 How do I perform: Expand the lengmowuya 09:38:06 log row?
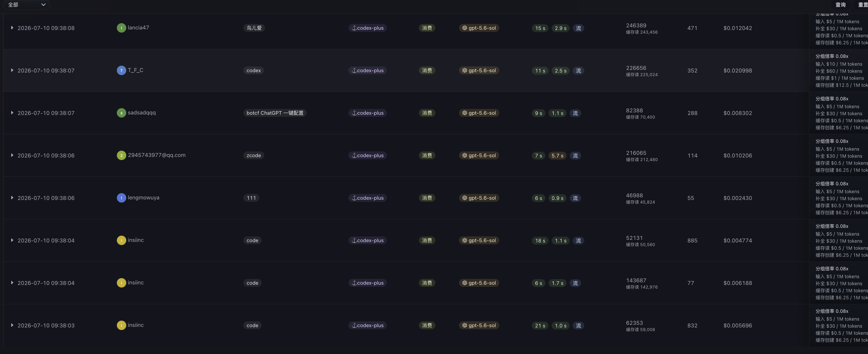tap(12, 197)
